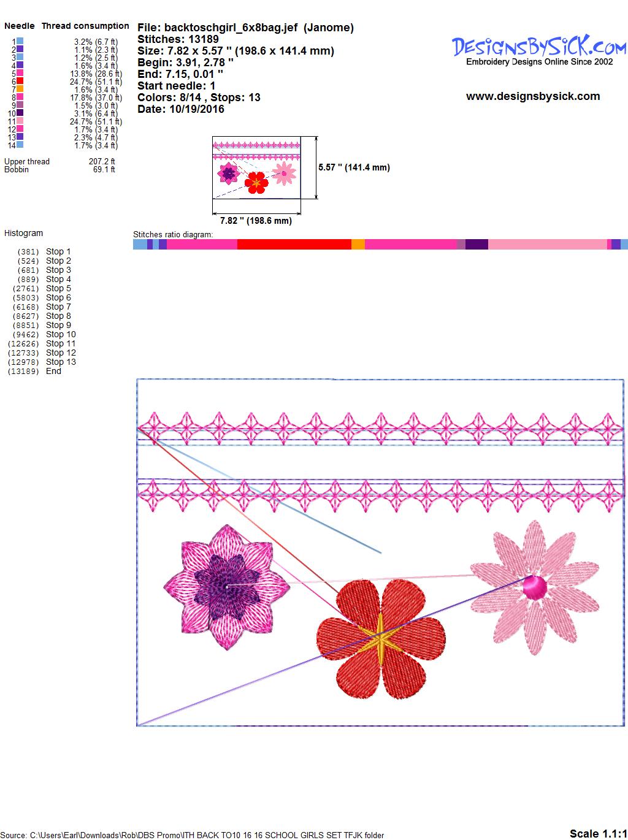
Task: Visit the www.designsbysick.com link
Action: click(532, 96)
